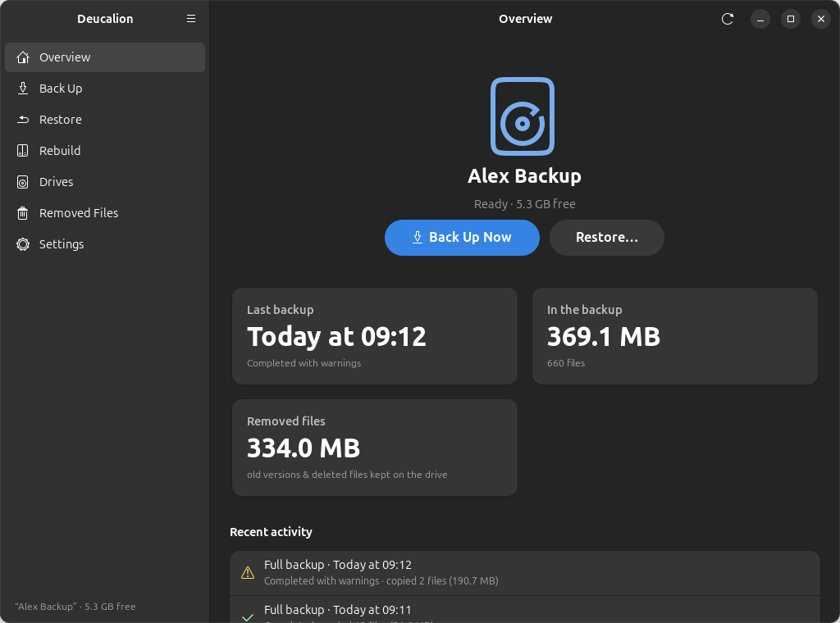Open the Drives page

[105, 182]
